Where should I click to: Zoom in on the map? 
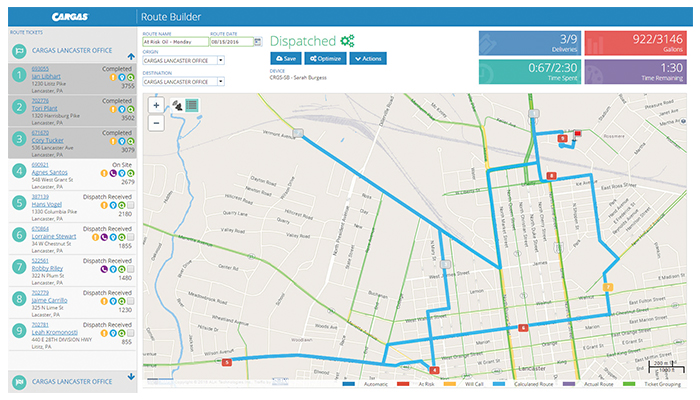pos(156,105)
